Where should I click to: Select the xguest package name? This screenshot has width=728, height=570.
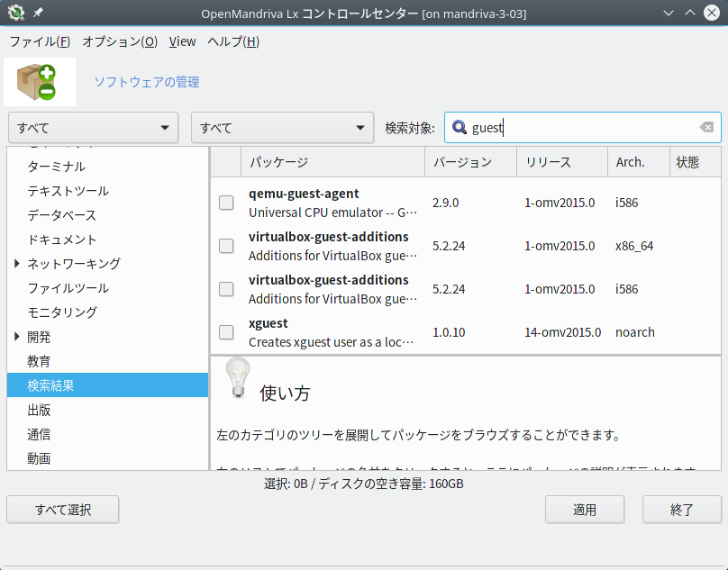point(268,323)
